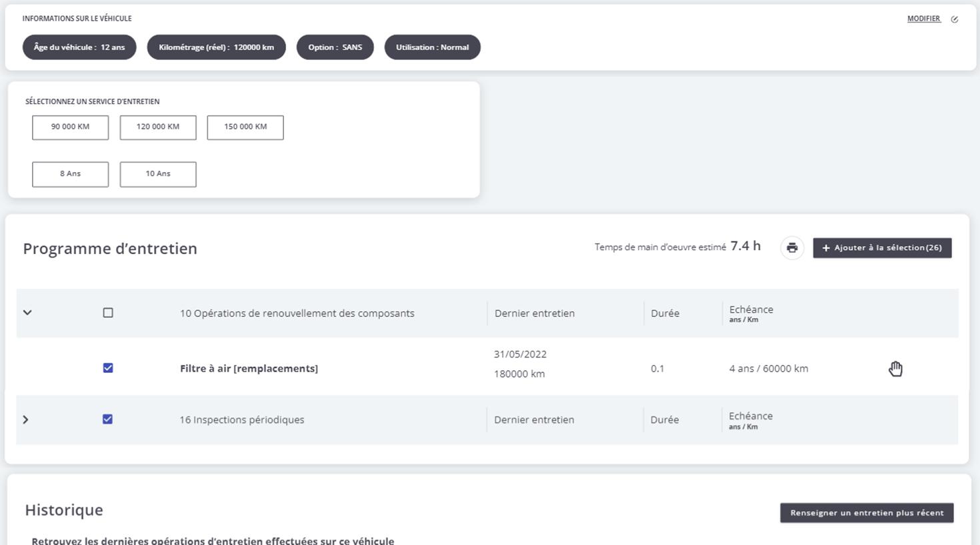Open the MODIFIER link for vehicle information
This screenshot has height=545, width=980.
924,19
